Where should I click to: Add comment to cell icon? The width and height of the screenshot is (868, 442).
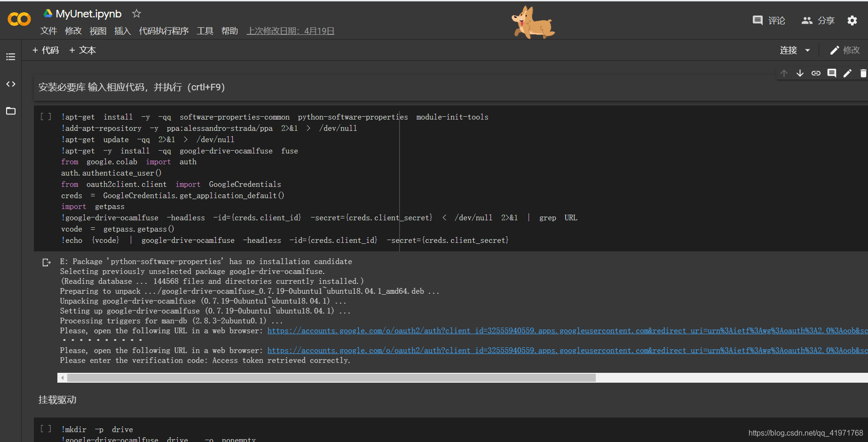832,73
